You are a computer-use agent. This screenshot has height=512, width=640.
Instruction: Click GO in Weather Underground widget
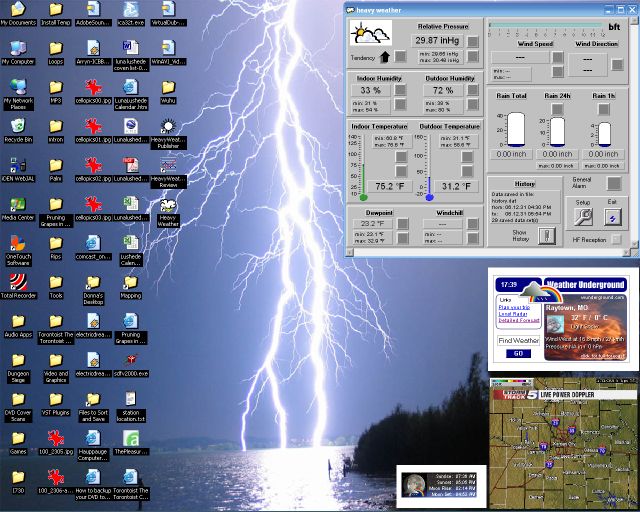[x=518, y=354]
